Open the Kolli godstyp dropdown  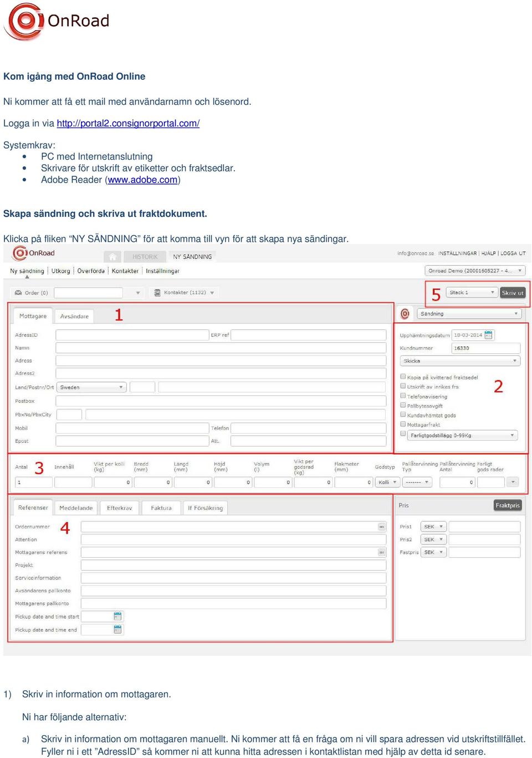click(x=387, y=482)
